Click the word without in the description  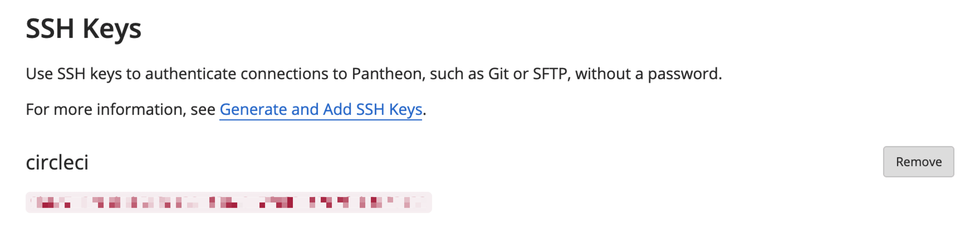point(603,74)
